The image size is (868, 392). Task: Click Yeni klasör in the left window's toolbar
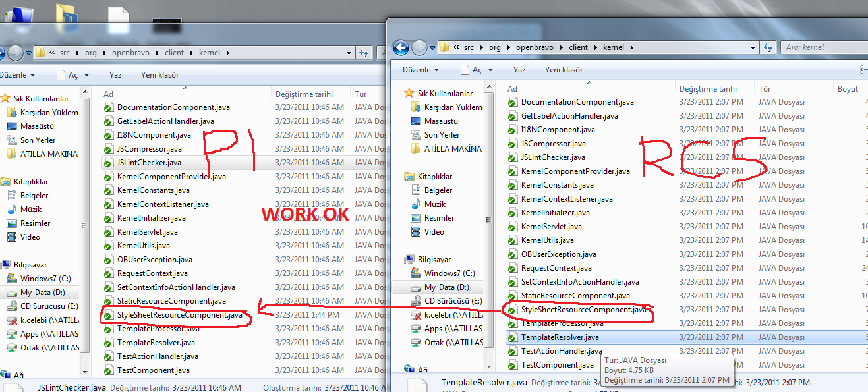[x=159, y=74]
